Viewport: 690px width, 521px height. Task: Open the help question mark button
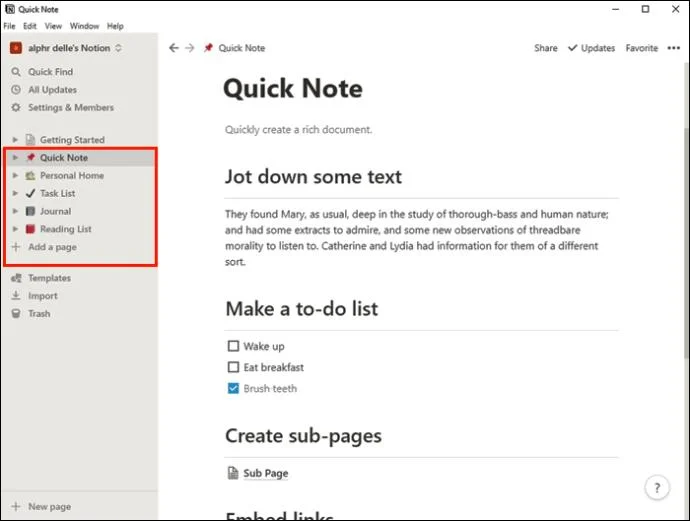tap(657, 488)
